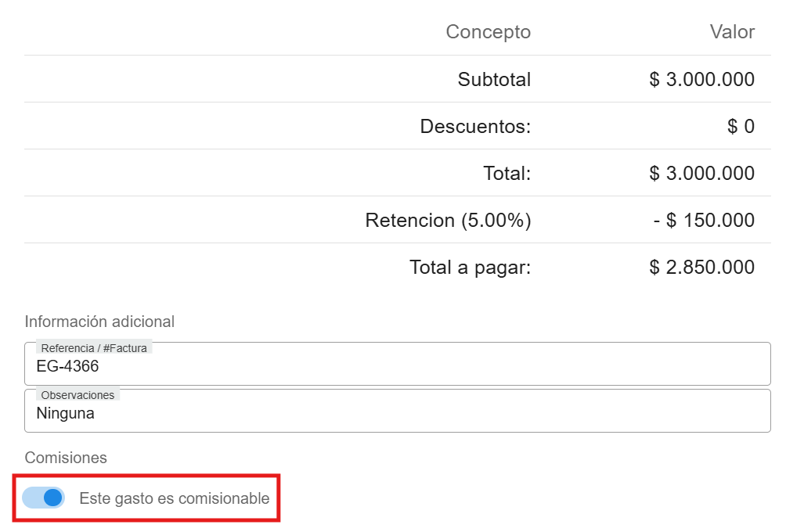This screenshot has height=532, width=804.
Task: Click the "Total:" row label
Action: [x=507, y=173]
